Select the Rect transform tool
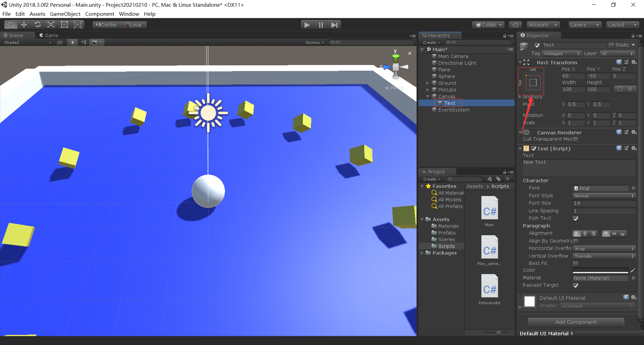644x345 pixels. 64,24
